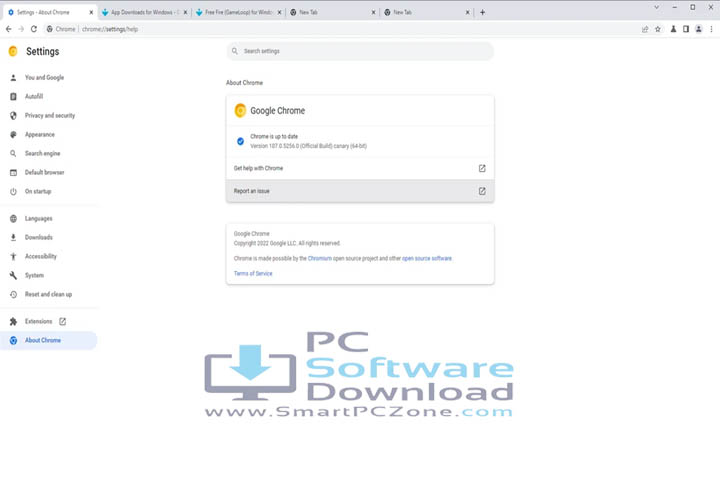This screenshot has height=480, width=720.
Task: Click the magnifier icon in Search settings
Action: [x=235, y=51]
